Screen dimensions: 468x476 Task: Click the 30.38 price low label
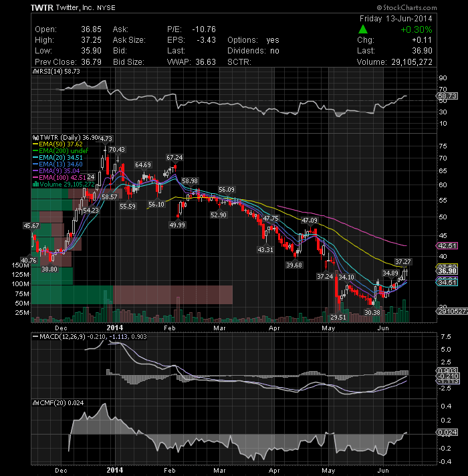tap(372, 312)
